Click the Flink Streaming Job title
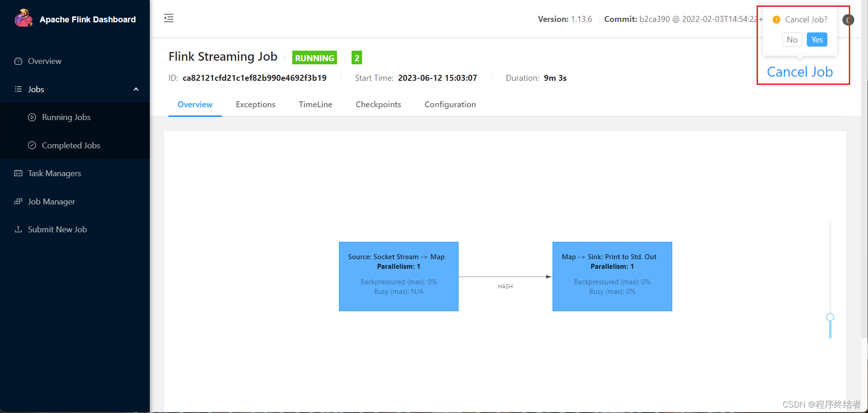Viewport: 868px width, 413px height. [x=223, y=57]
